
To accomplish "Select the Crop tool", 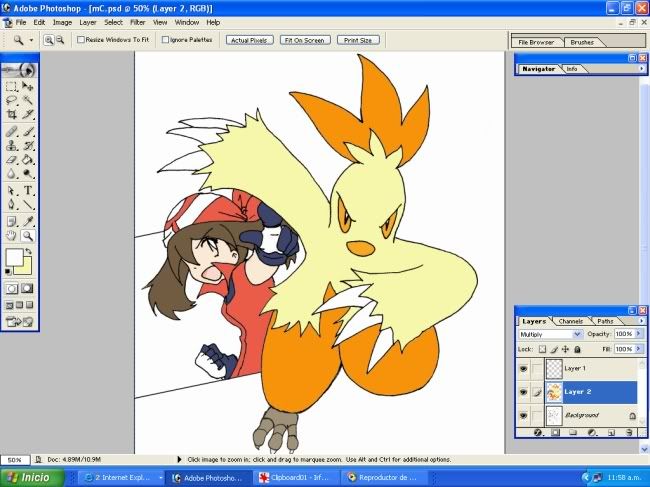I will [11, 115].
